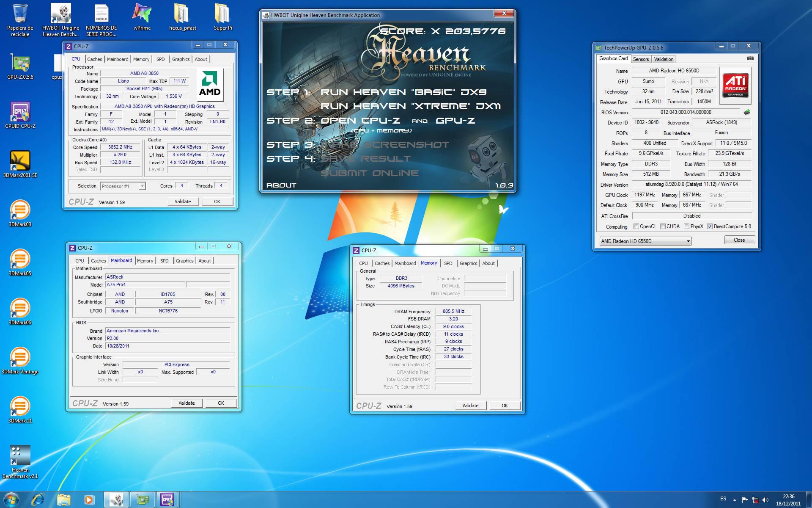Screen dimensions: 812x508
Task: Open Internet Explorer from the taskbar
Action: [38, 500]
